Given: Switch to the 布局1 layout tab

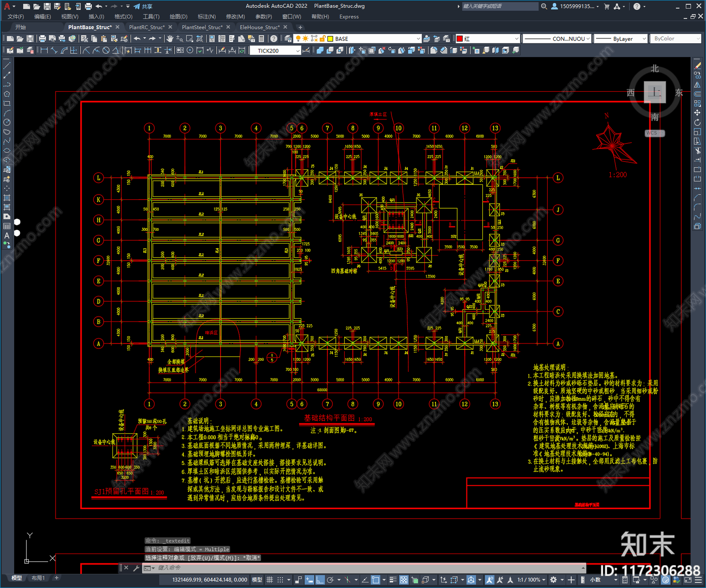Looking at the screenshot, I should [38, 578].
